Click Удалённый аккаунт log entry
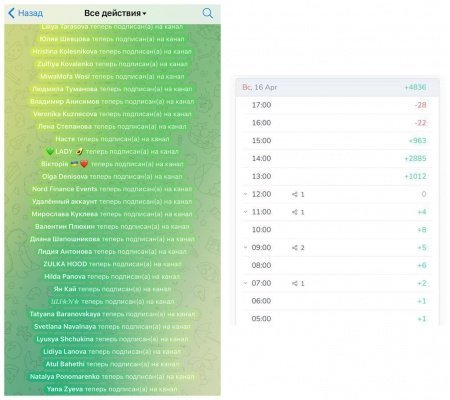 [x=112, y=201]
